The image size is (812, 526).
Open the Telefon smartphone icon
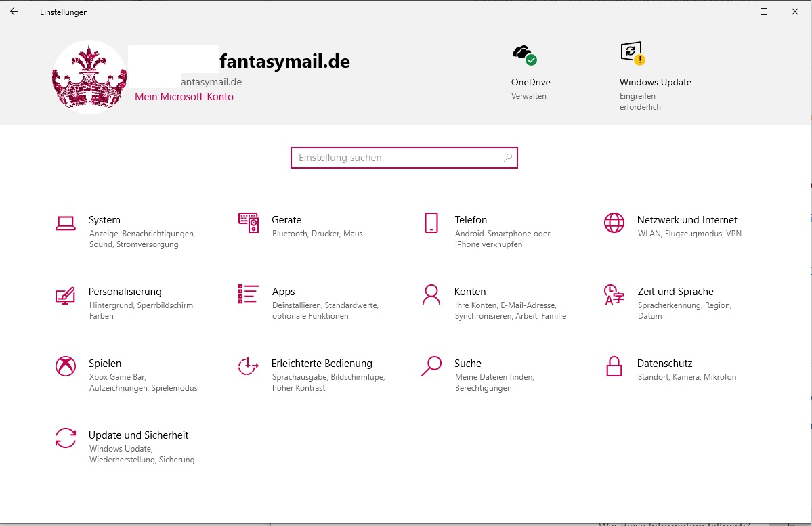tap(431, 223)
